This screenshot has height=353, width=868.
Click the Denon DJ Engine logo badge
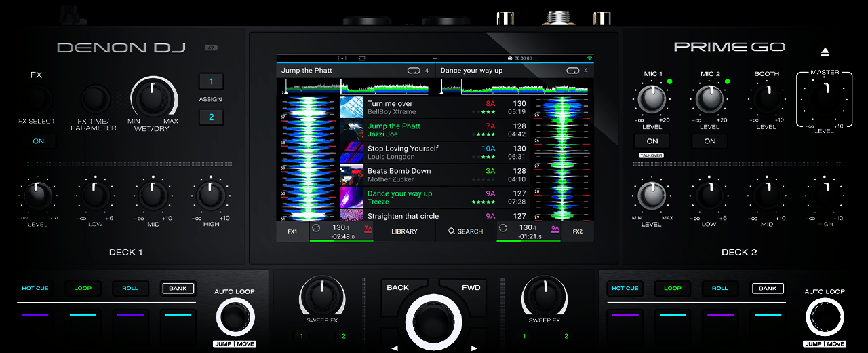(211, 48)
